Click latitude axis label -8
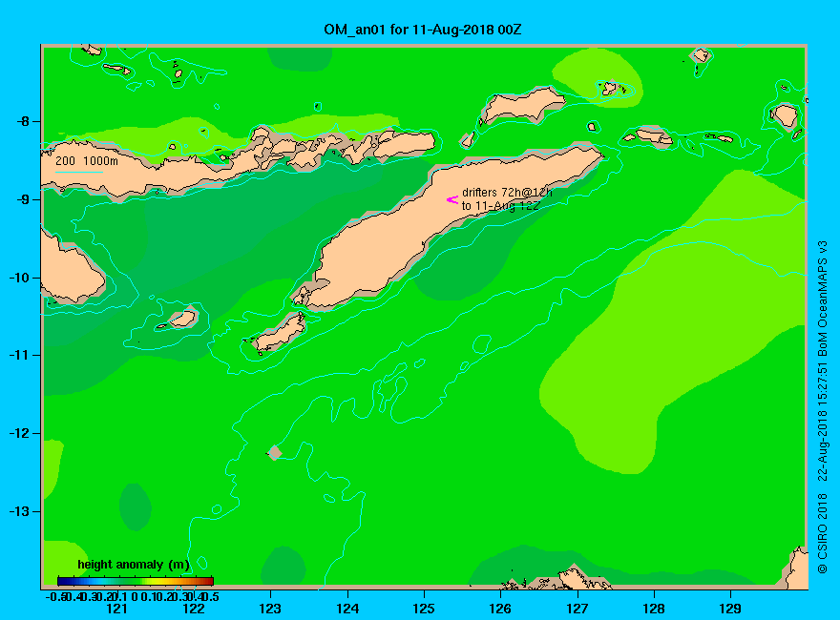This screenshot has width=840, height=620. [24, 121]
